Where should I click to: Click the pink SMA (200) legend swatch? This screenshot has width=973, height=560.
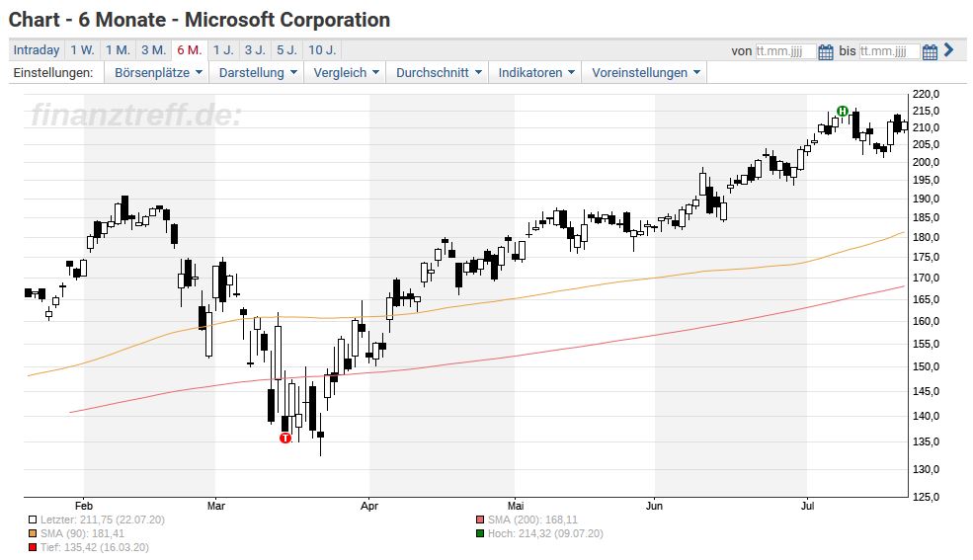click(x=480, y=520)
